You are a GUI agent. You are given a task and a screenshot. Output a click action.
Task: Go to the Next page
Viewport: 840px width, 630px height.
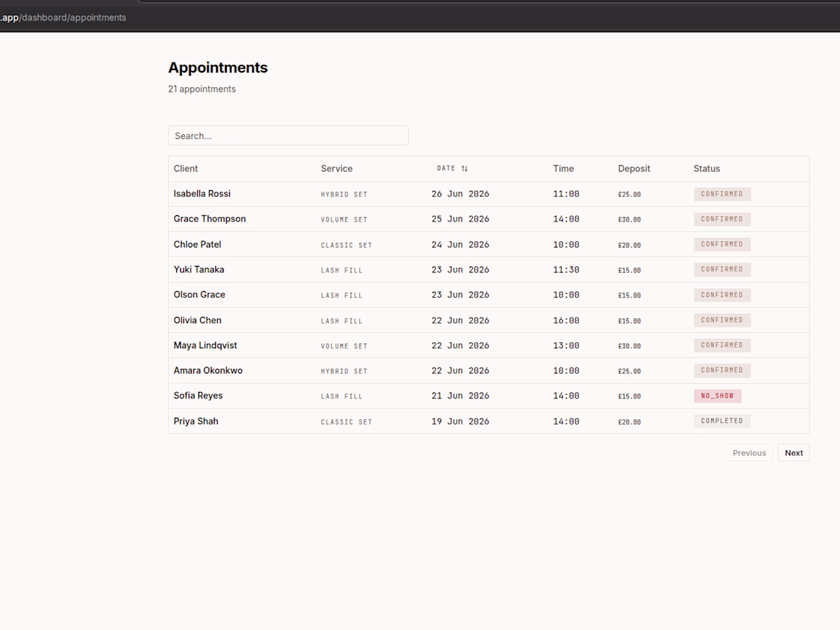[x=793, y=453]
